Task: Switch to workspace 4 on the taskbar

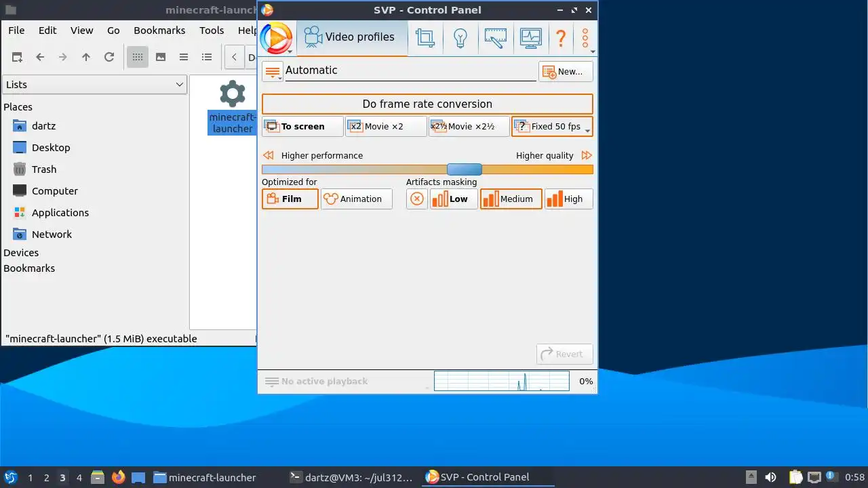Action: tap(79, 478)
